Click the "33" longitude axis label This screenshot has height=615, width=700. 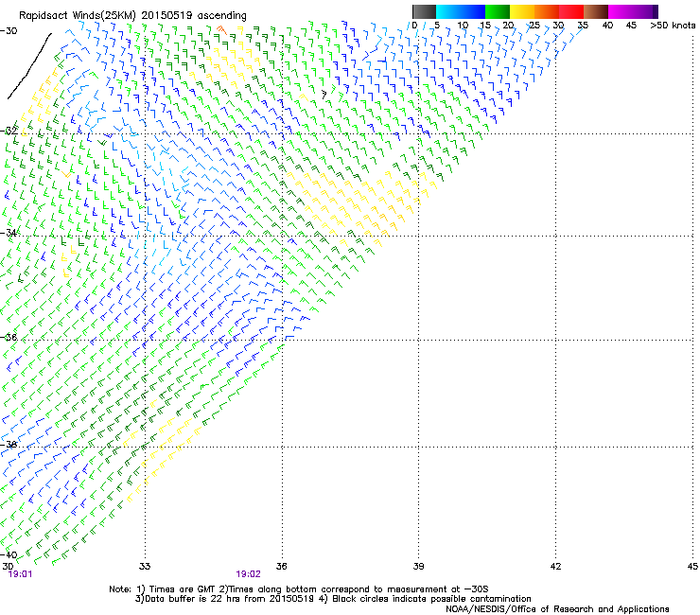click(145, 567)
